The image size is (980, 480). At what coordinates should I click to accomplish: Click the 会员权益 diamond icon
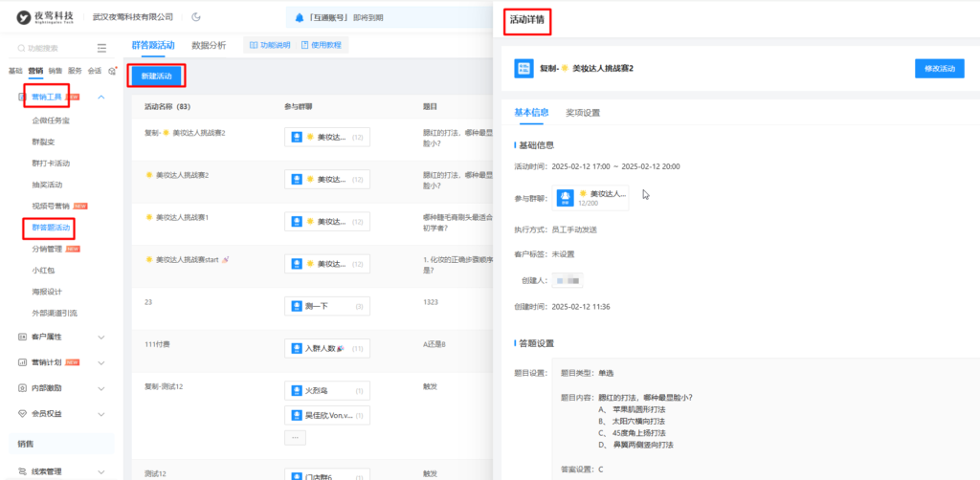click(x=22, y=414)
